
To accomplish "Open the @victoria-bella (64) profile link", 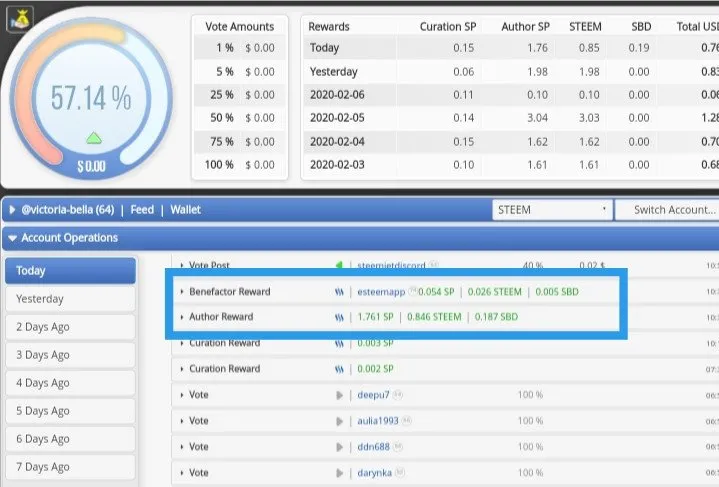I will click(x=68, y=210).
